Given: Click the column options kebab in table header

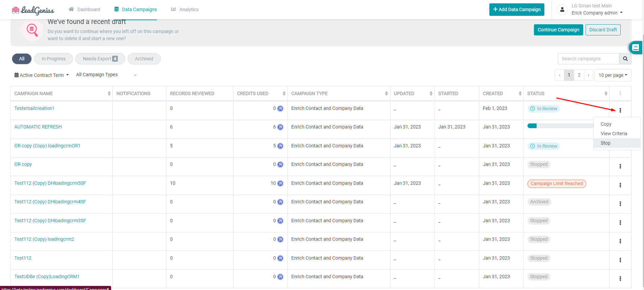Looking at the screenshot, I should 620,93.
